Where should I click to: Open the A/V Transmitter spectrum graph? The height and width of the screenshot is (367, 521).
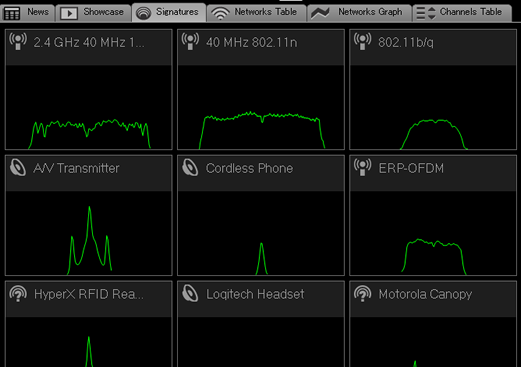coord(89,233)
